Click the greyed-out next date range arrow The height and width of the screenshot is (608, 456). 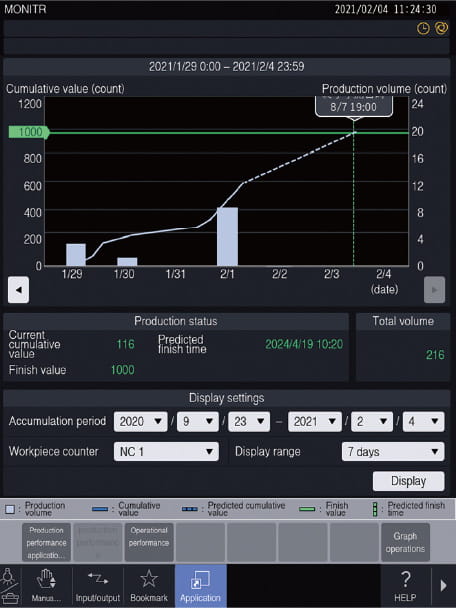click(434, 290)
